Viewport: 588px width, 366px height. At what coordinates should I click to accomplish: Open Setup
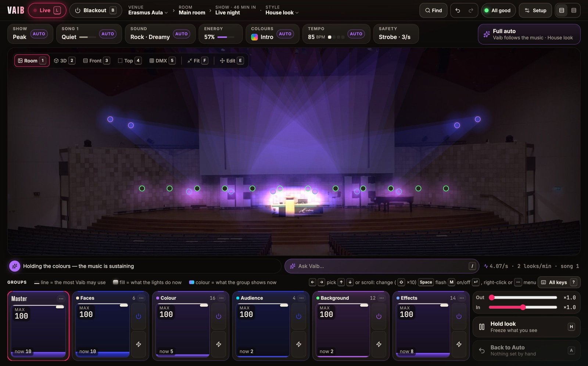pyautogui.click(x=535, y=10)
